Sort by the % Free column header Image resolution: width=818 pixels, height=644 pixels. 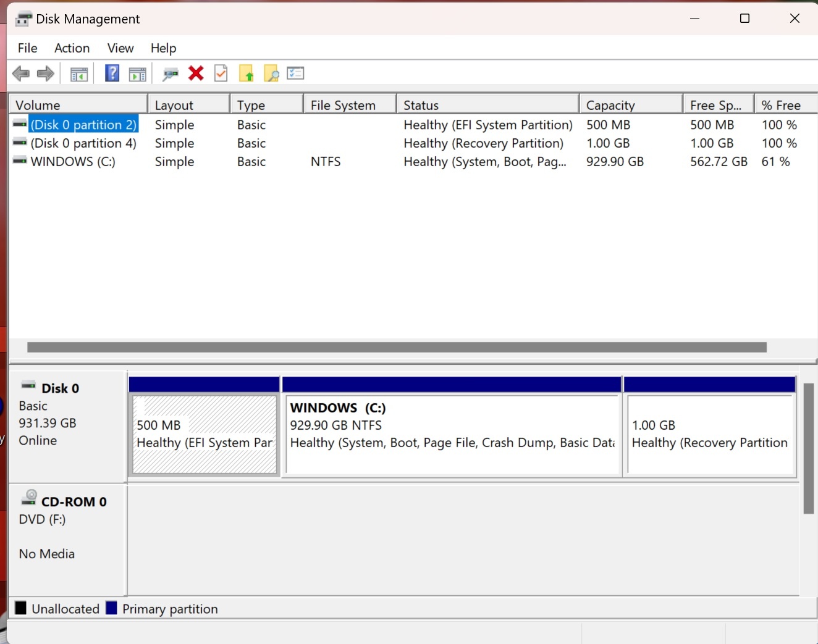pos(786,105)
